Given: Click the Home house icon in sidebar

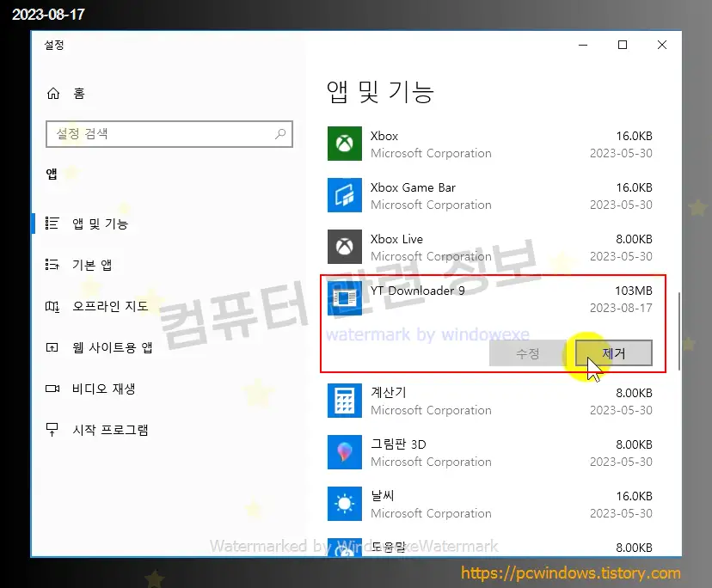Looking at the screenshot, I should (53, 94).
